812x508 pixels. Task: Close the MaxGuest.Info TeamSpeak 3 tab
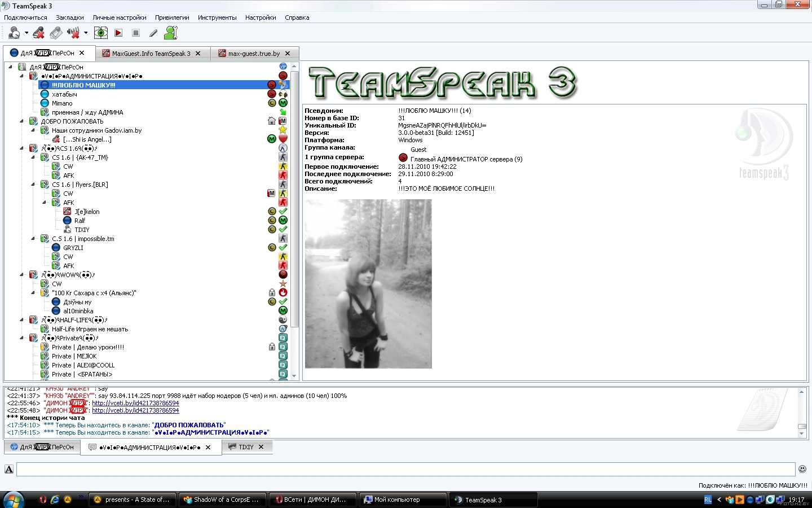pyautogui.click(x=198, y=54)
